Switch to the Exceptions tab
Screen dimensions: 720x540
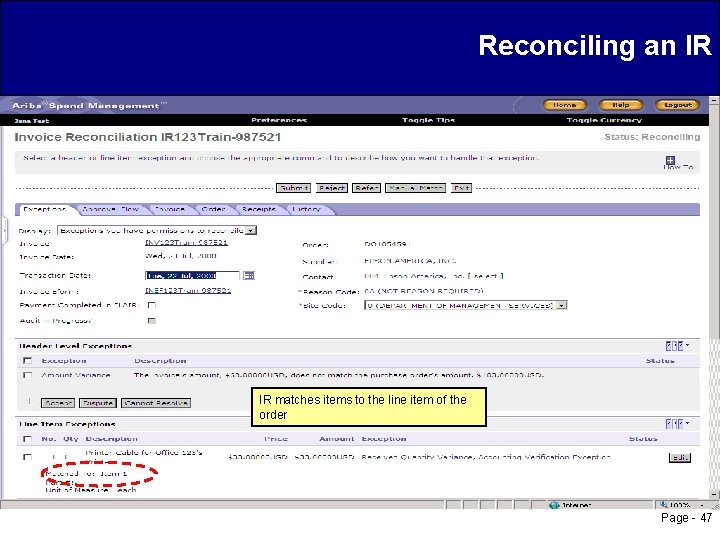coord(45,209)
